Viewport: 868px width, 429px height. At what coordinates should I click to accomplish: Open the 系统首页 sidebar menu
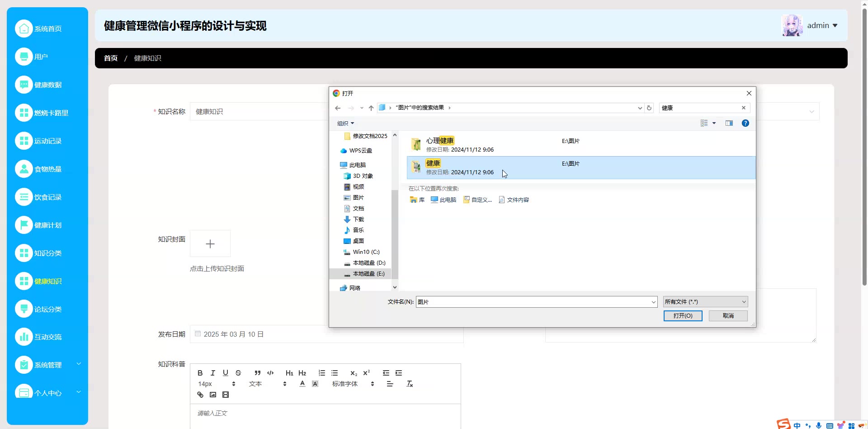pyautogui.click(x=47, y=29)
